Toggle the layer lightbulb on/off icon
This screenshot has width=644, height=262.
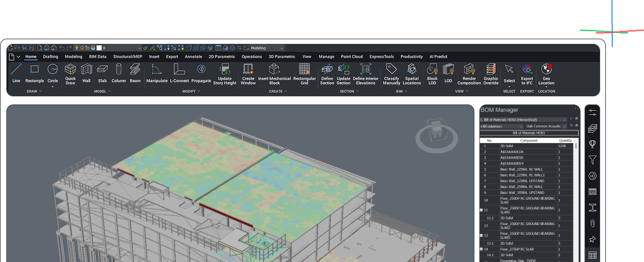[76, 48]
